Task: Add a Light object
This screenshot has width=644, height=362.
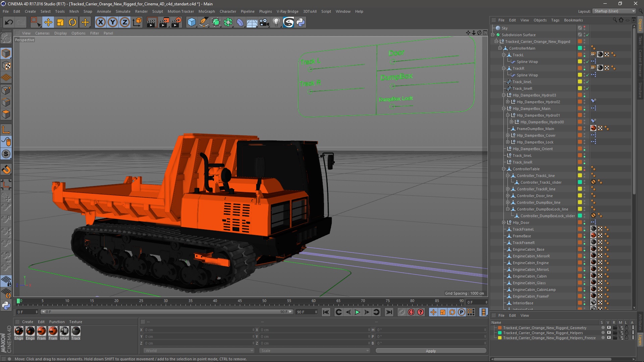Action: 276,22
